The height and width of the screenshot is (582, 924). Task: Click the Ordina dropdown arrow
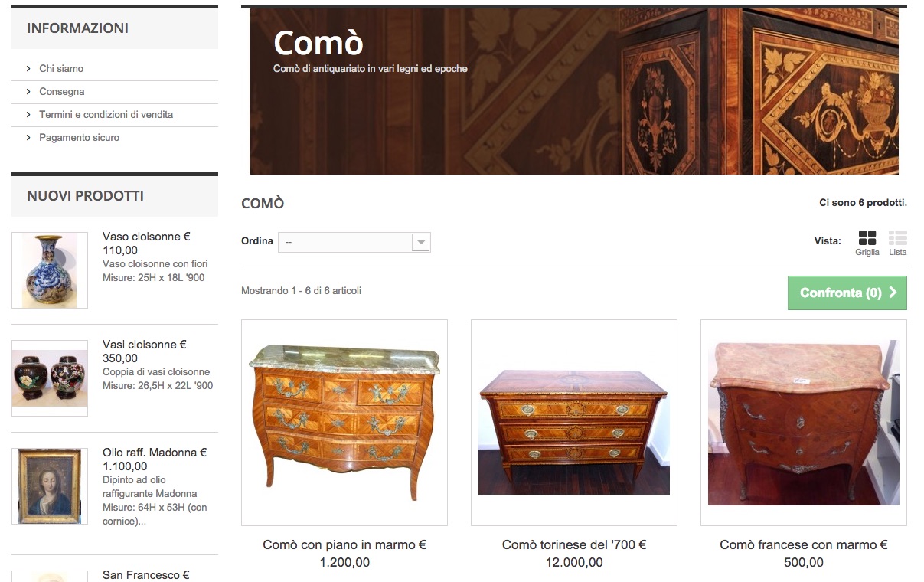tap(420, 242)
